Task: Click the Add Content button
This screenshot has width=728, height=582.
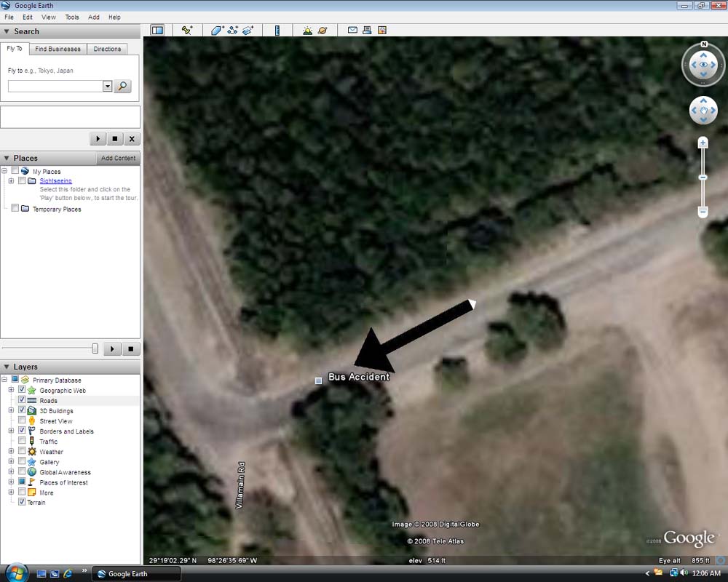Action: pos(118,159)
